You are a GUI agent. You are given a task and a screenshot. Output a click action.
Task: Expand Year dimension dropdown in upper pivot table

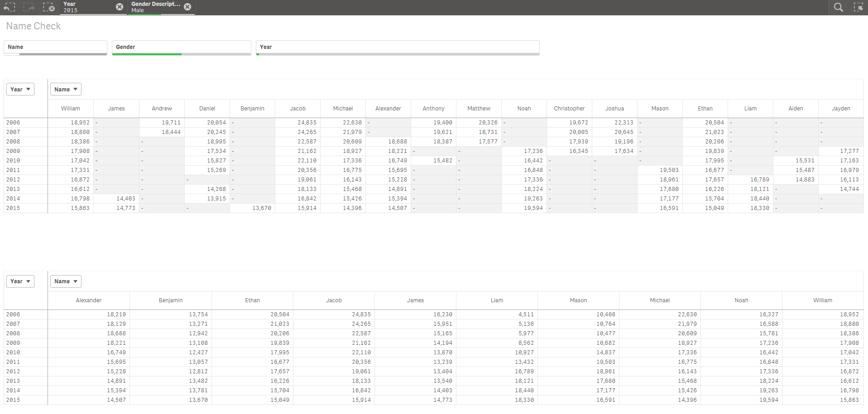coord(20,90)
